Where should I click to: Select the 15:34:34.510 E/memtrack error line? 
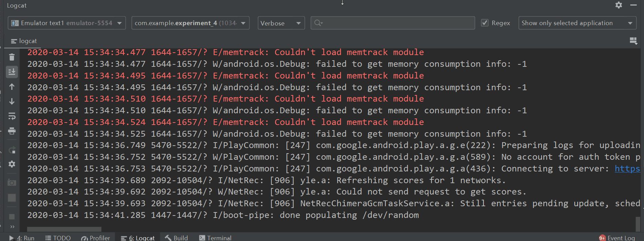[x=225, y=99]
